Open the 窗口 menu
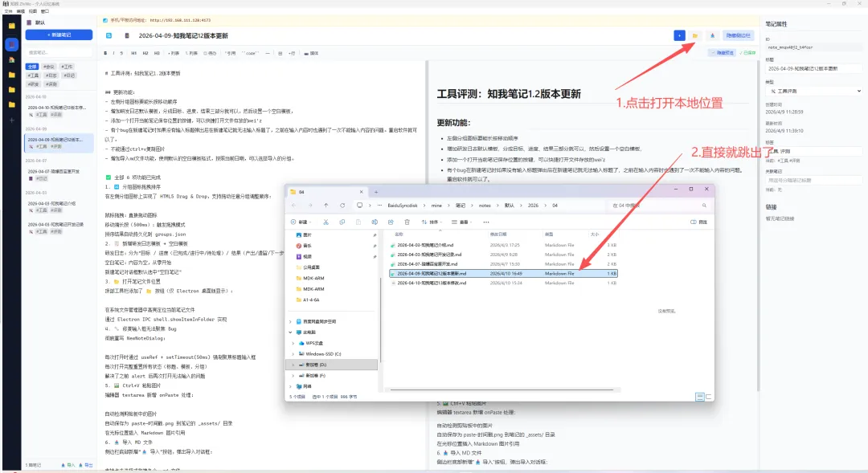 (x=45, y=11)
